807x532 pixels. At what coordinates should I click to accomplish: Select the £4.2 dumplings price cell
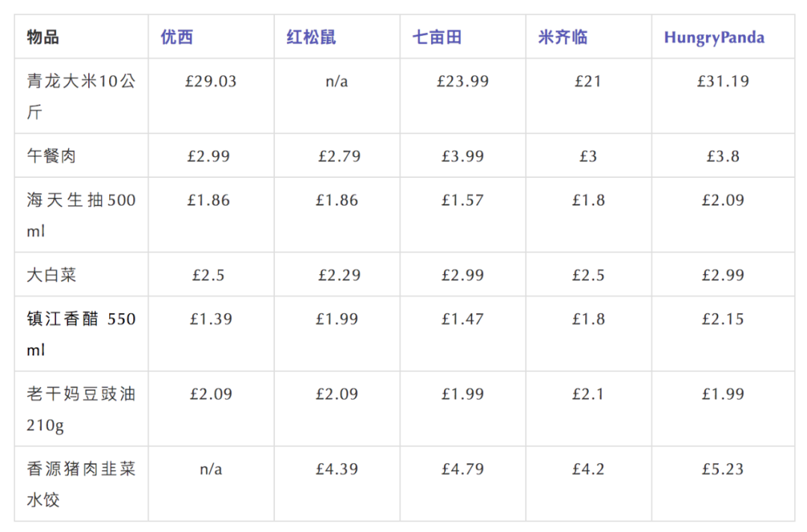pos(587,469)
